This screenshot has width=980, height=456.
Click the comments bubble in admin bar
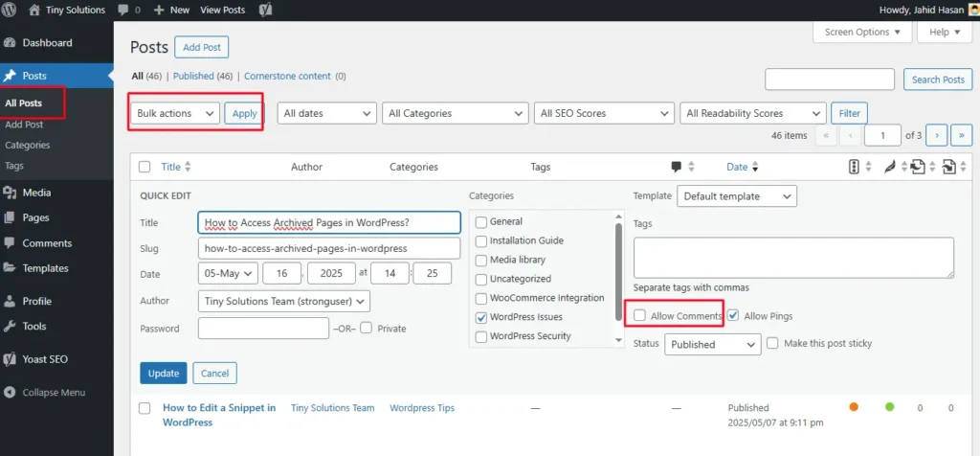click(x=123, y=10)
